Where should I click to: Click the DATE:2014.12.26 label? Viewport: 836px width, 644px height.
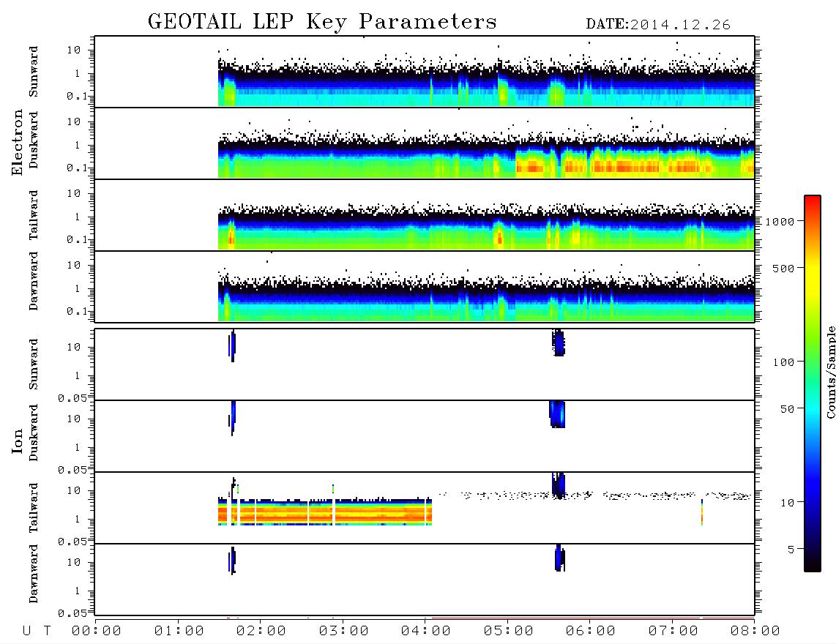pos(658,25)
